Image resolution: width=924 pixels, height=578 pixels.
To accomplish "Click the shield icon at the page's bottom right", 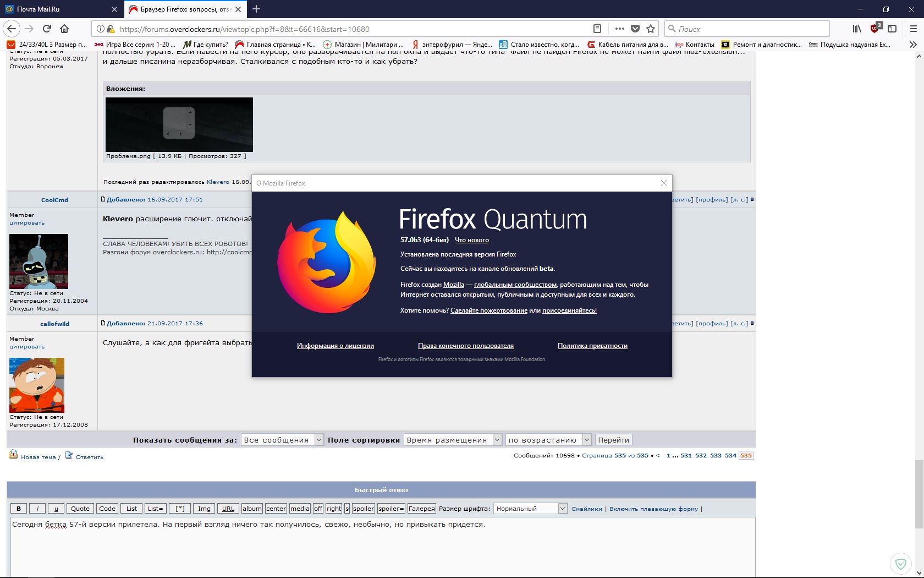I will pos(900,564).
